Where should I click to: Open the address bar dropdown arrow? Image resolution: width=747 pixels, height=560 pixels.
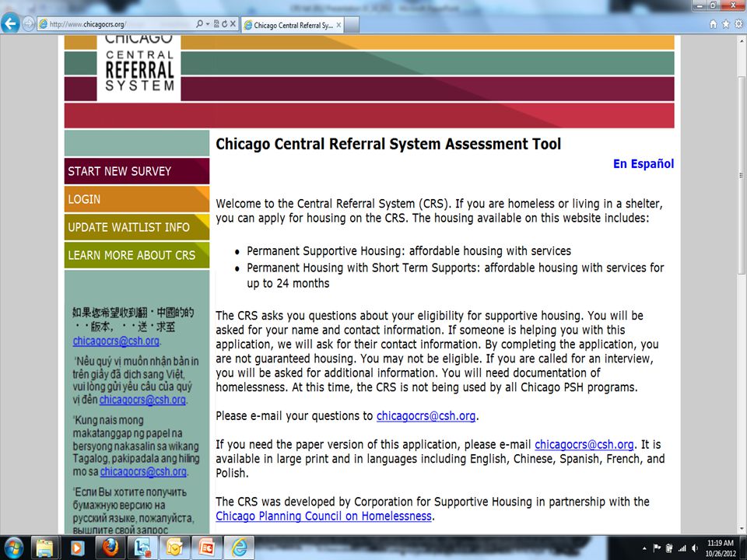[208, 24]
